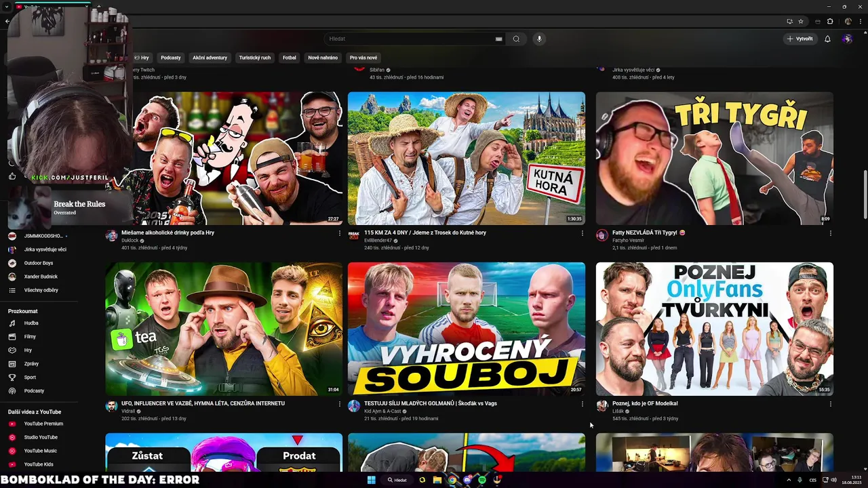Open title 115 KM ZA 4 DNY video
This screenshot has width=868, height=488.
click(425, 232)
